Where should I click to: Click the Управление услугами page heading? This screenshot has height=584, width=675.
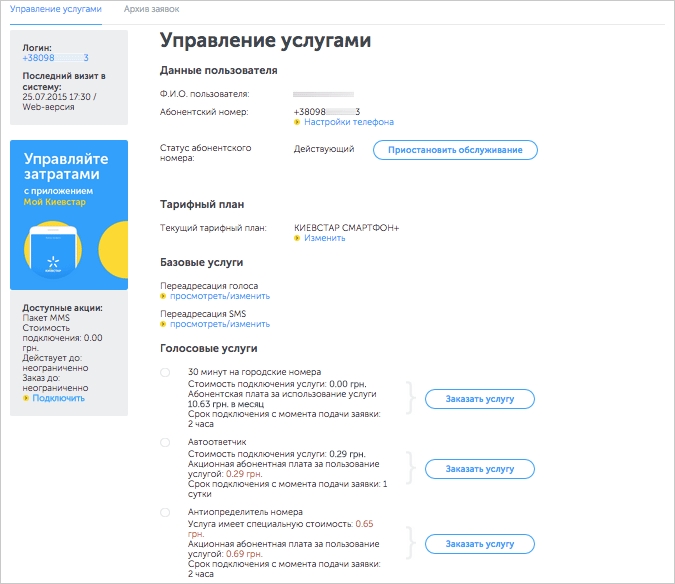265,40
